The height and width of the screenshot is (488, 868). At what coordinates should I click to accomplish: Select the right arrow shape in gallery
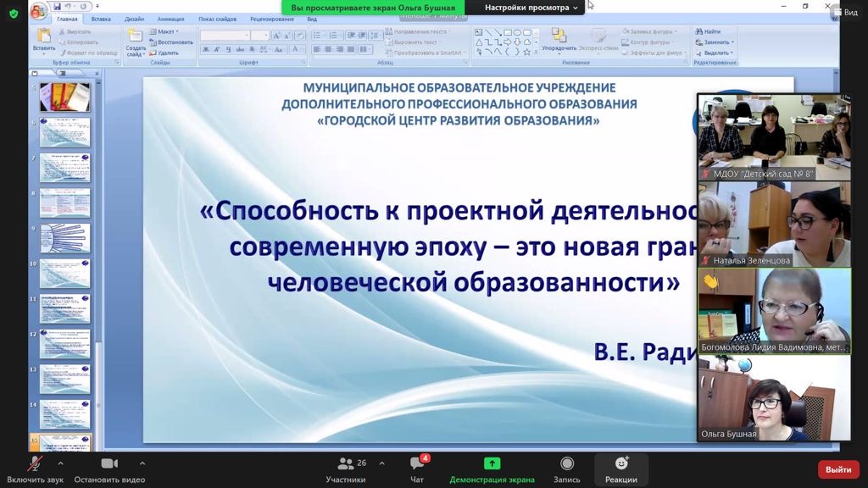(508, 42)
